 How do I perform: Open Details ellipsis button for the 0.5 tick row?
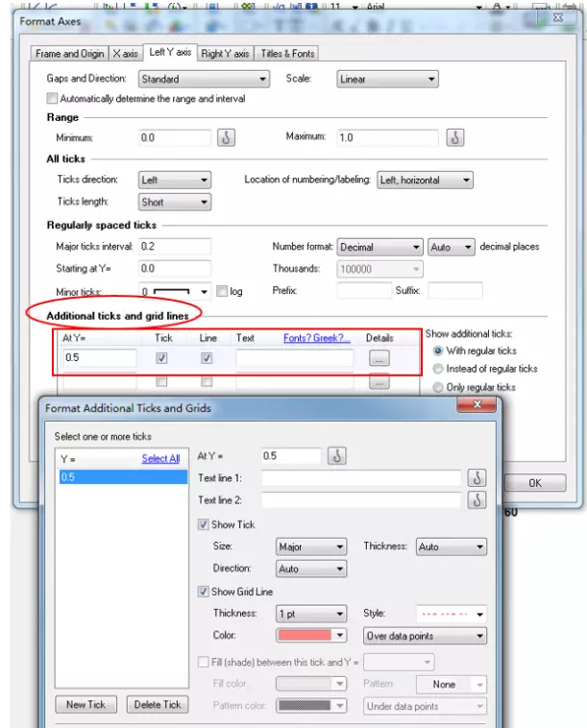(379, 358)
